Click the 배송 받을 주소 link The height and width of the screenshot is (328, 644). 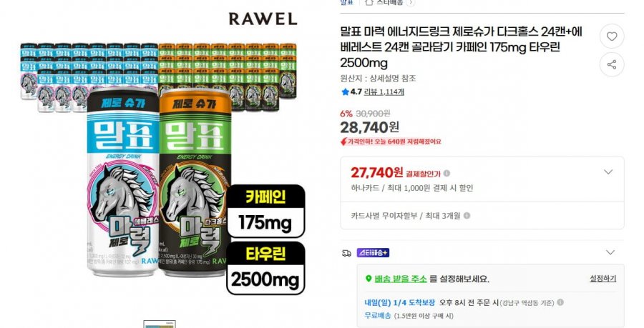pyautogui.click(x=401, y=279)
